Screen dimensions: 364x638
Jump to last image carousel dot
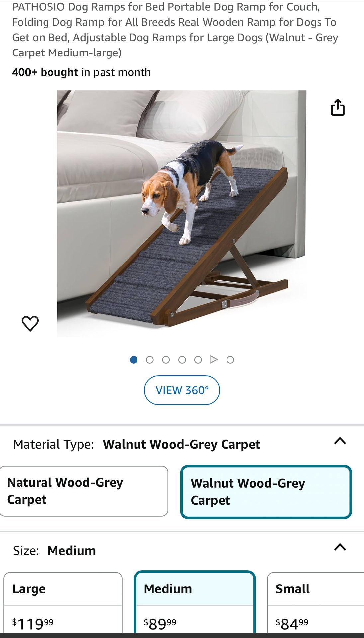(230, 360)
